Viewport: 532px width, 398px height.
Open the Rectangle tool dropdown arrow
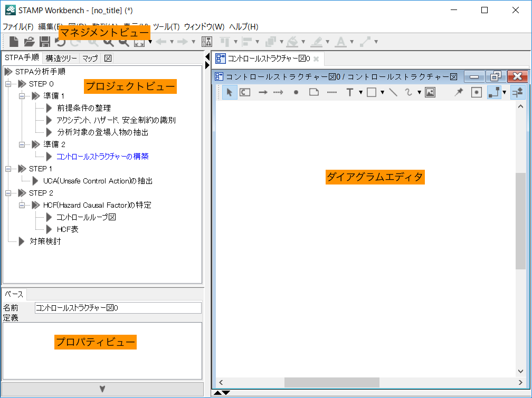(382, 92)
